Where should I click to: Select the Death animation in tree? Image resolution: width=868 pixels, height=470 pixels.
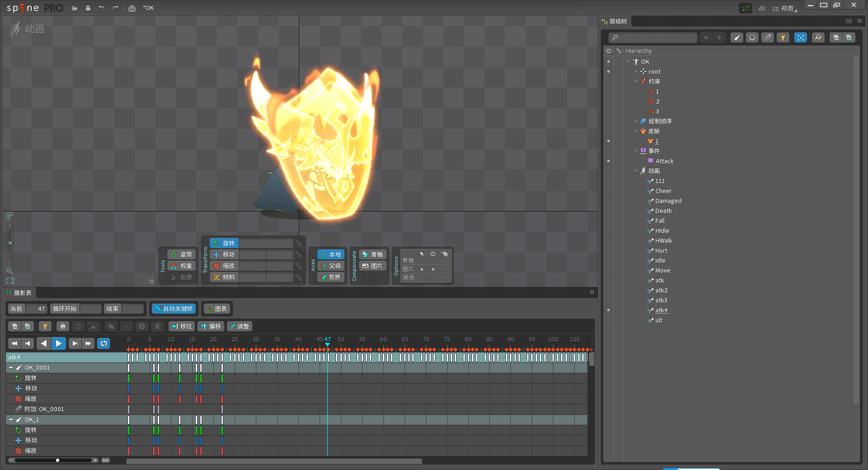663,211
